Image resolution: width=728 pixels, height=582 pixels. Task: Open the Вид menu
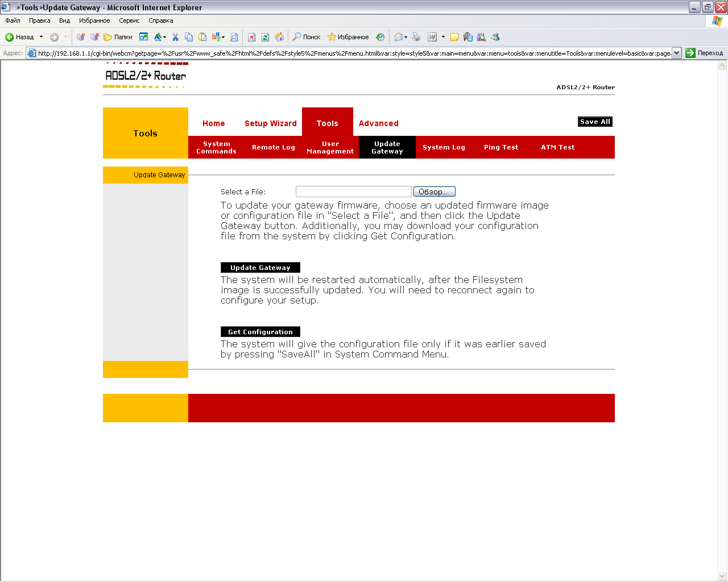click(x=64, y=20)
